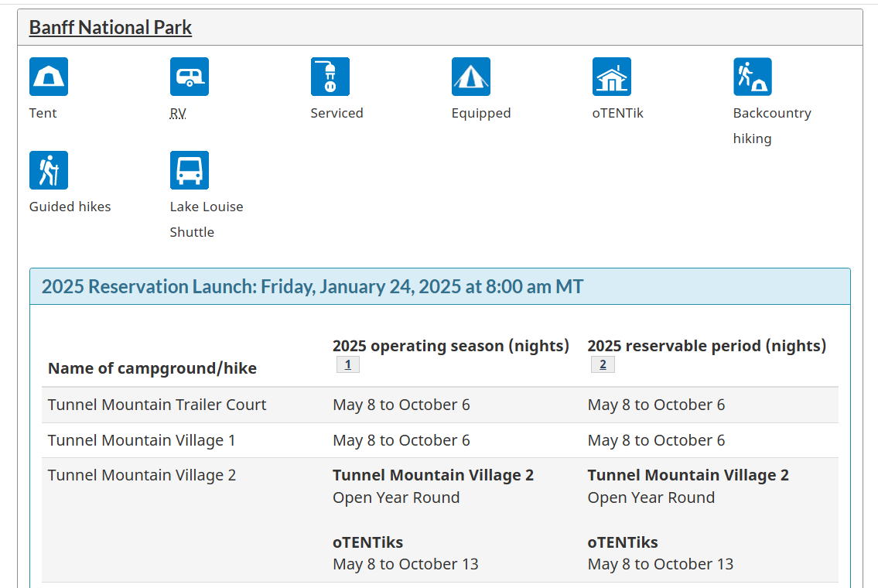Select Tunnel Mountain Village 2 in name column
This screenshot has height=588, width=878.
[142, 476]
